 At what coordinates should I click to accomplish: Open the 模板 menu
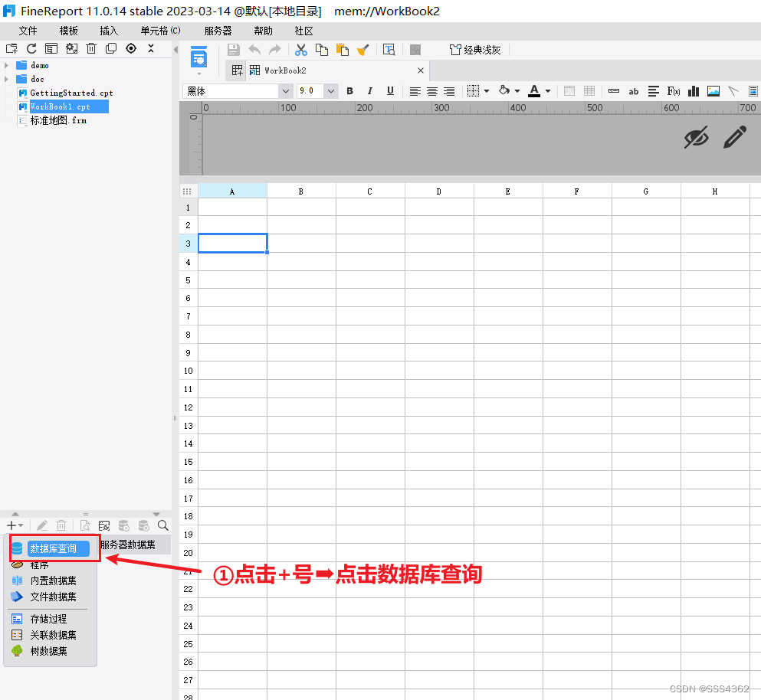coord(68,31)
